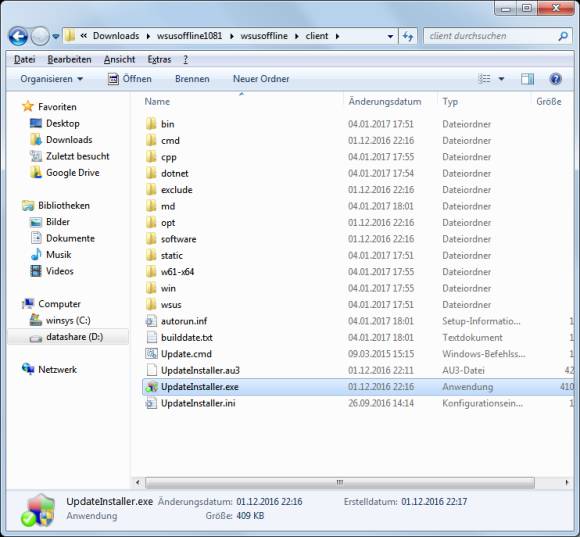Select the UpdateInstaller.exe file icon

point(151,387)
